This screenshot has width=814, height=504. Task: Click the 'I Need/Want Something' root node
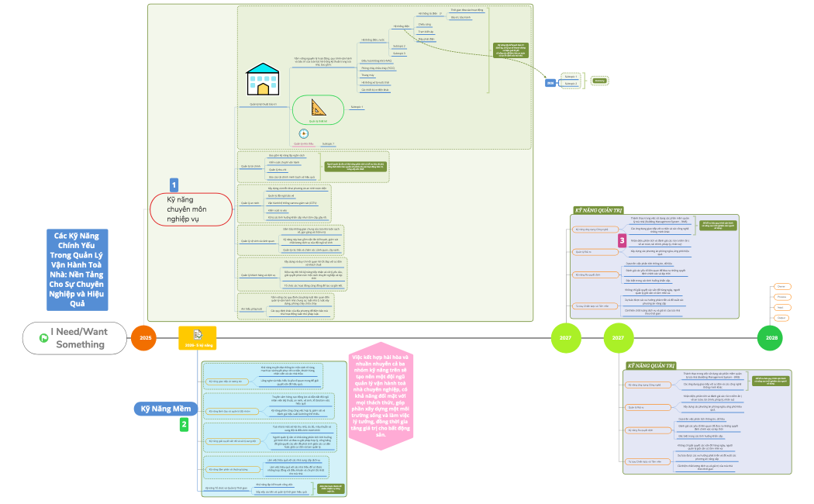[x=74, y=338]
